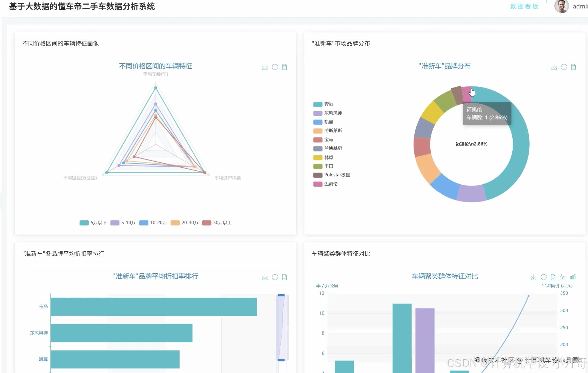This screenshot has width=588, height=373.
Task: Click the bottom handle of zoom slider
Action: 281,360
